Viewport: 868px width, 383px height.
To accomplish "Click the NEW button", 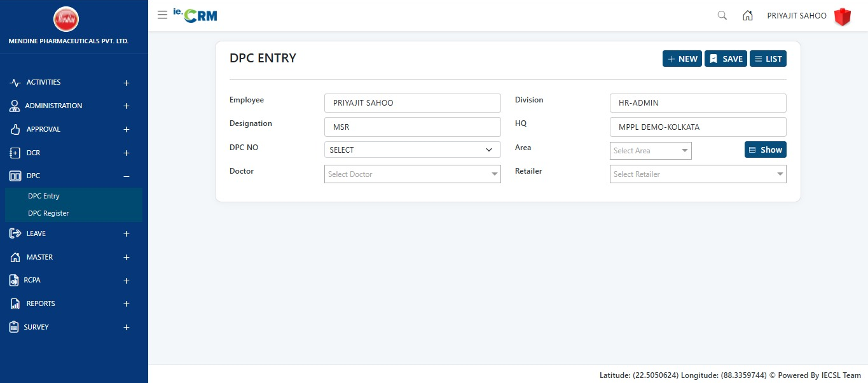I will pyautogui.click(x=682, y=59).
